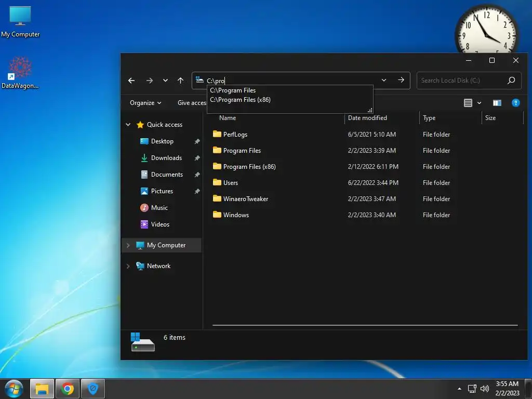
Task: Click File Explorer on the taskbar
Action: coord(42,389)
